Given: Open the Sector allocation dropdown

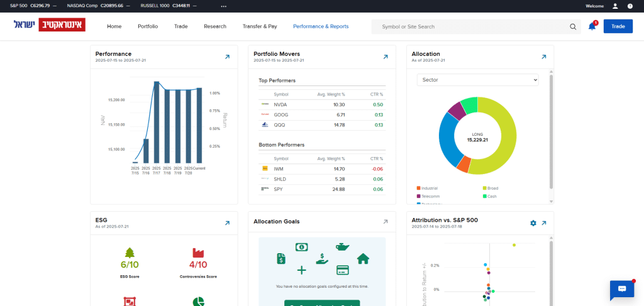Looking at the screenshot, I should 478,80.
